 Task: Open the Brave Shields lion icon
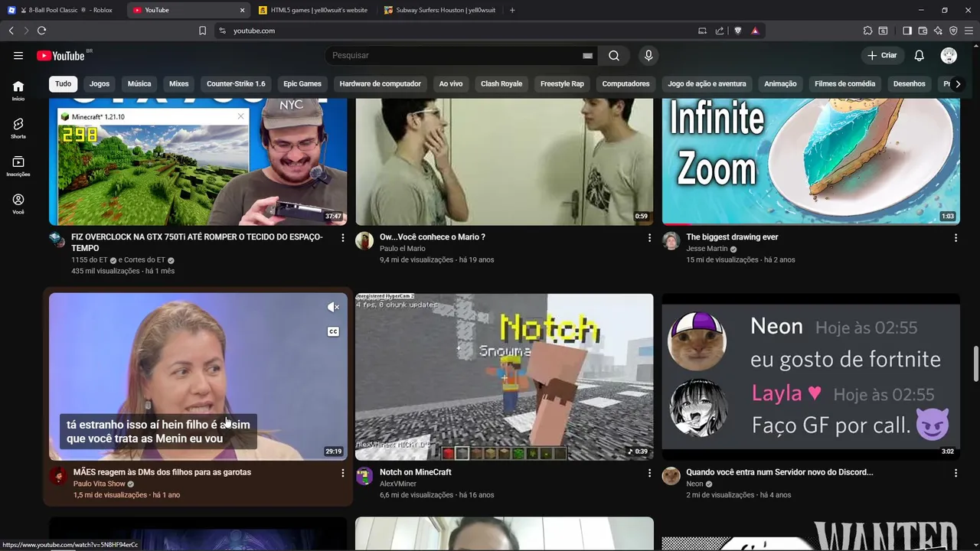pos(738,31)
